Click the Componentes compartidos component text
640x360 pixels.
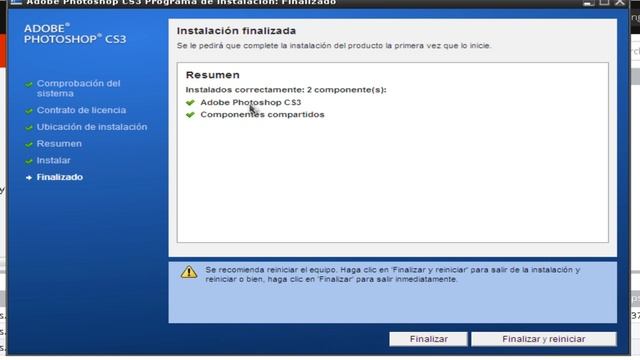click(x=262, y=115)
